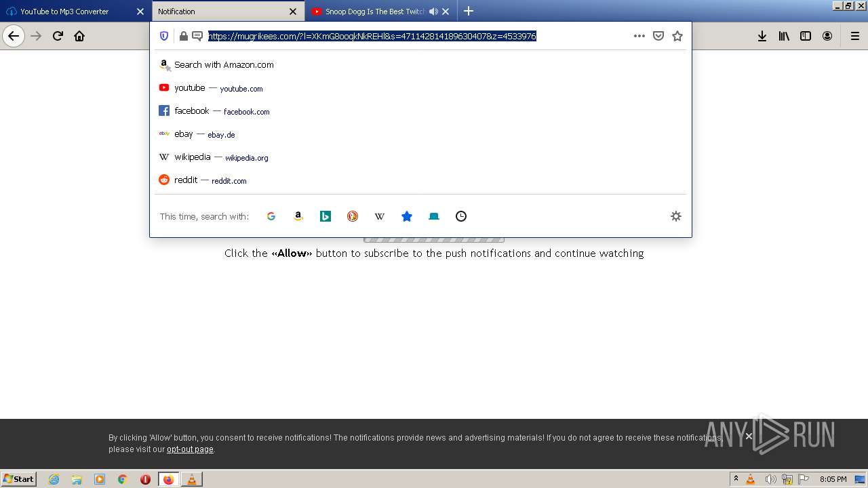This screenshot has height=488, width=868.
Task: Open VLC from taskbar
Action: coord(192,479)
